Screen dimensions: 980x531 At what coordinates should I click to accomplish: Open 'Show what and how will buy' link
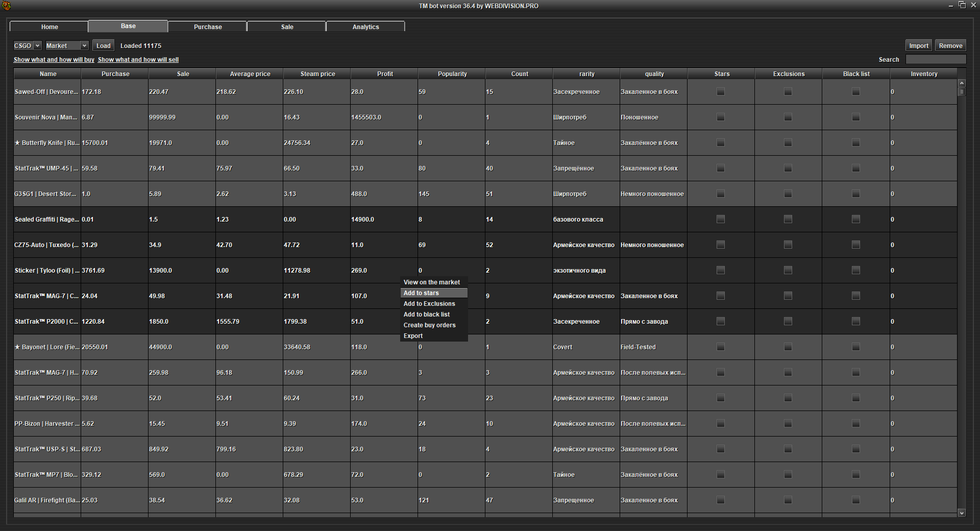tap(54, 60)
